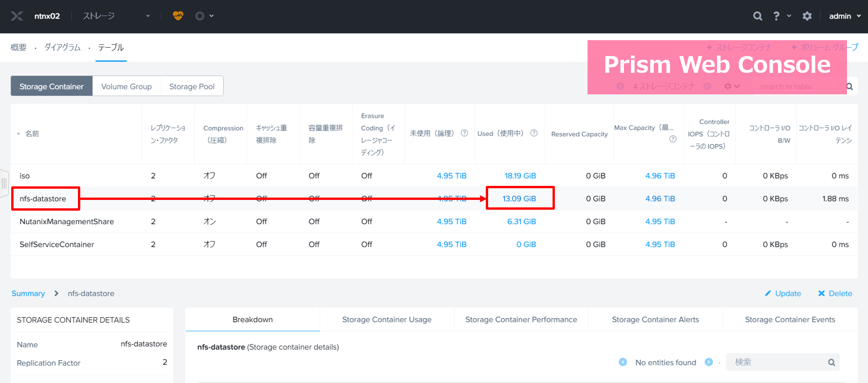Click 1.88 ms latency value for nfs-datastore
This screenshot has width=868, height=383.
click(x=835, y=199)
